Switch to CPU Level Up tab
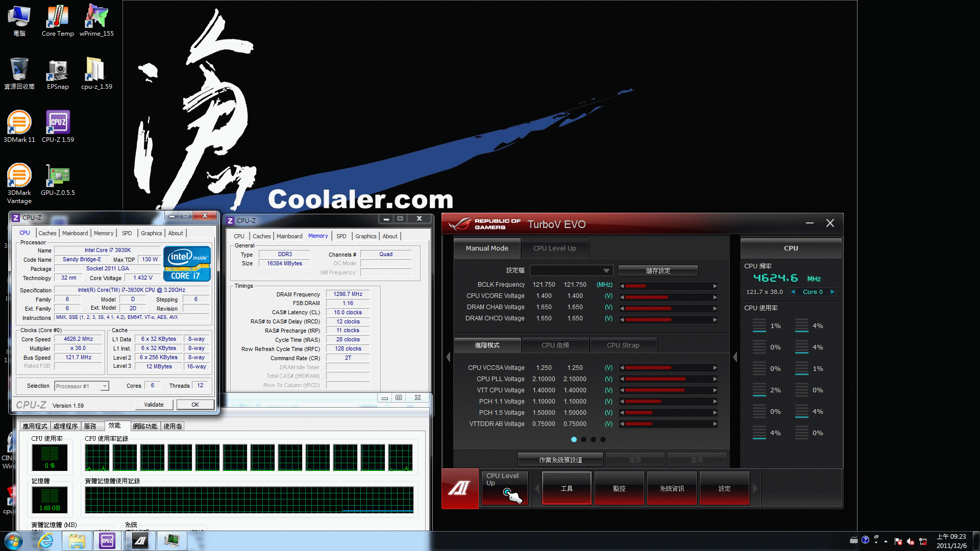 click(x=554, y=248)
